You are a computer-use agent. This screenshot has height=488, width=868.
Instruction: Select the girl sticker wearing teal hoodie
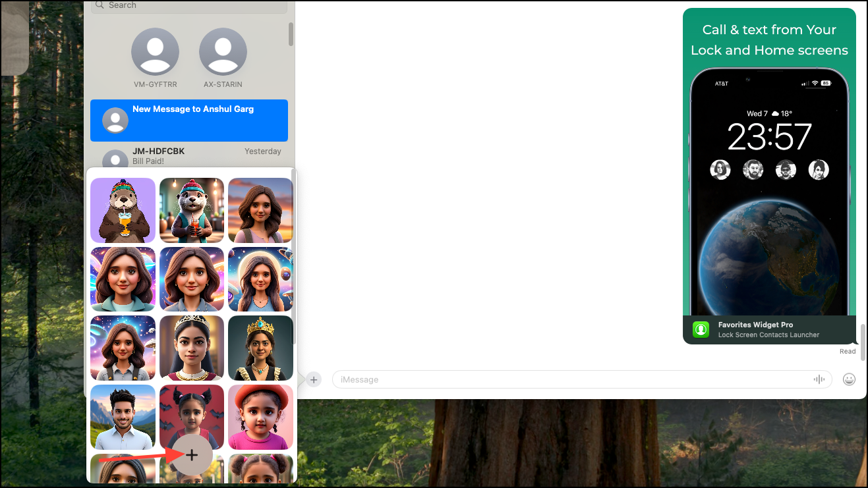tap(123, 279)
